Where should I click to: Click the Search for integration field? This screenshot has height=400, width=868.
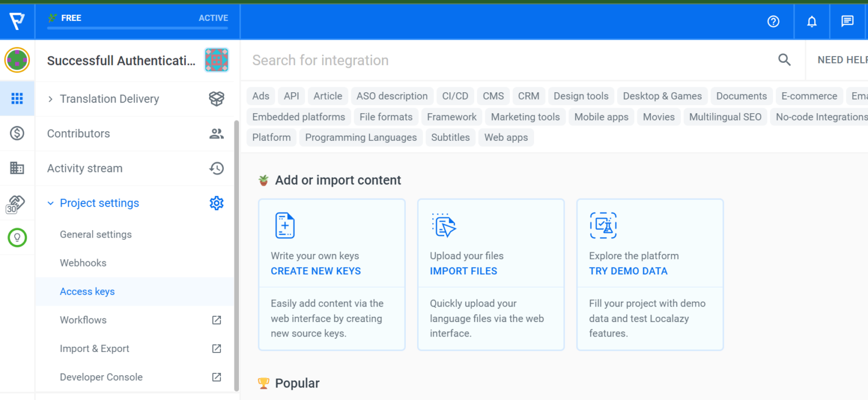pos(509,61)
